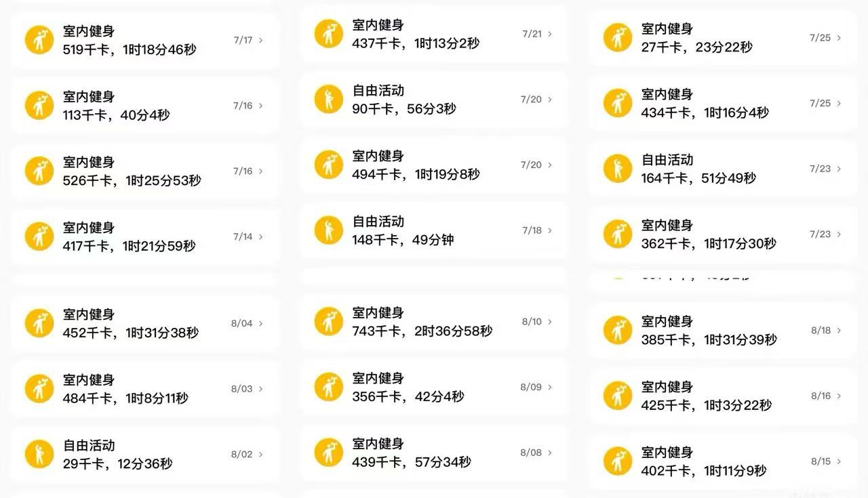The width and height of the screenshot is (868, 498).
Task: Click the 自由活动 icon for 148千卡 entry
Action: click(329, 230)
